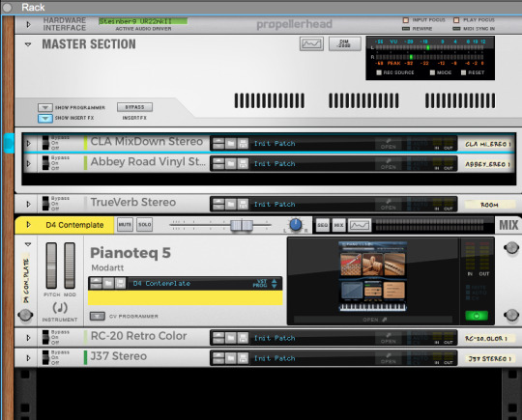Viewport: 522px width, 420px height.
Task: Click MIX button next to SEQ
Action: 338,225
